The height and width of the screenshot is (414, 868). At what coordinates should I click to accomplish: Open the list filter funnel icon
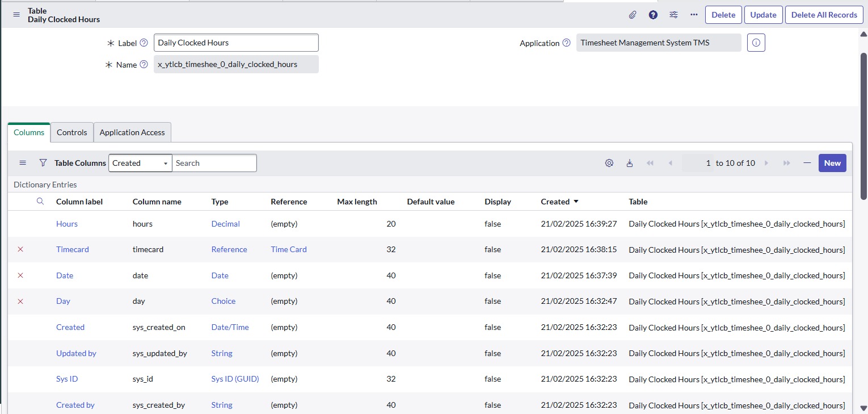tap(43, 163)
